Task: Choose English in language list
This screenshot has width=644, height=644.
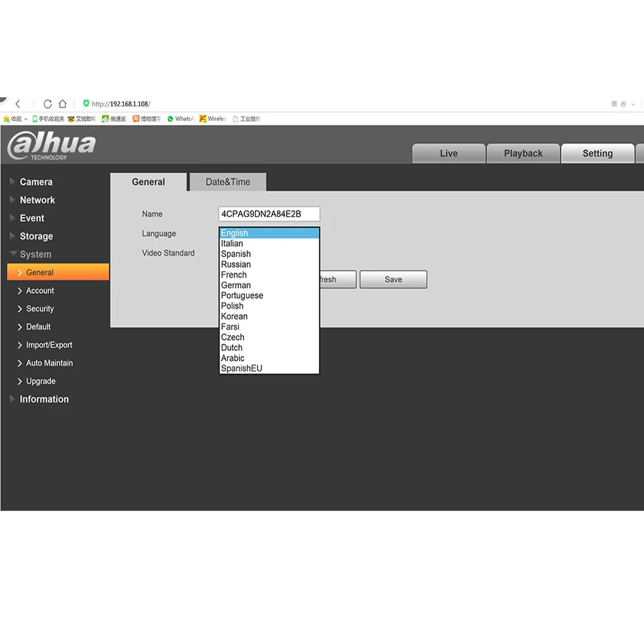Action: pyautogui.click(x=269, y=233)
